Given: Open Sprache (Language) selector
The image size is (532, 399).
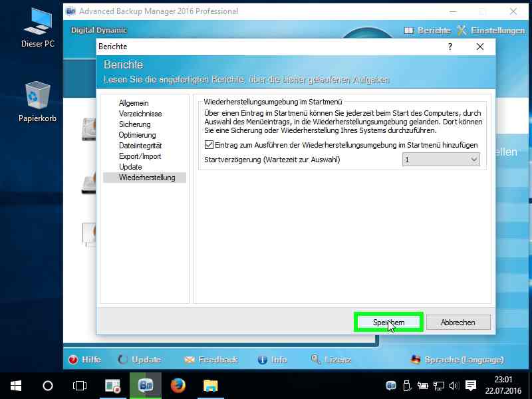Looking at the screenshot, I should [x=458, y=360].
